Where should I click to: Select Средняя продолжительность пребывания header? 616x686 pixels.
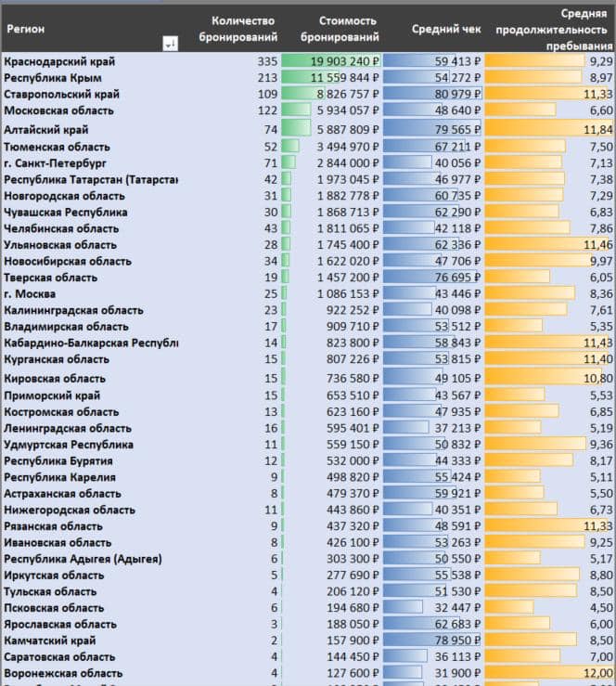(554, 30)
